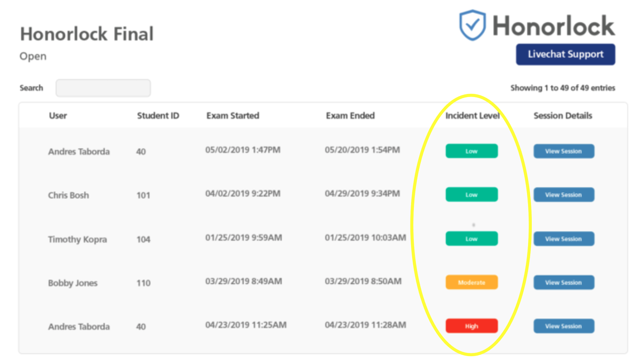View Session for the 05/02/2019 Andres Taborda exam
This screenshot has height=362, width=644.
(x=563, y=151)
